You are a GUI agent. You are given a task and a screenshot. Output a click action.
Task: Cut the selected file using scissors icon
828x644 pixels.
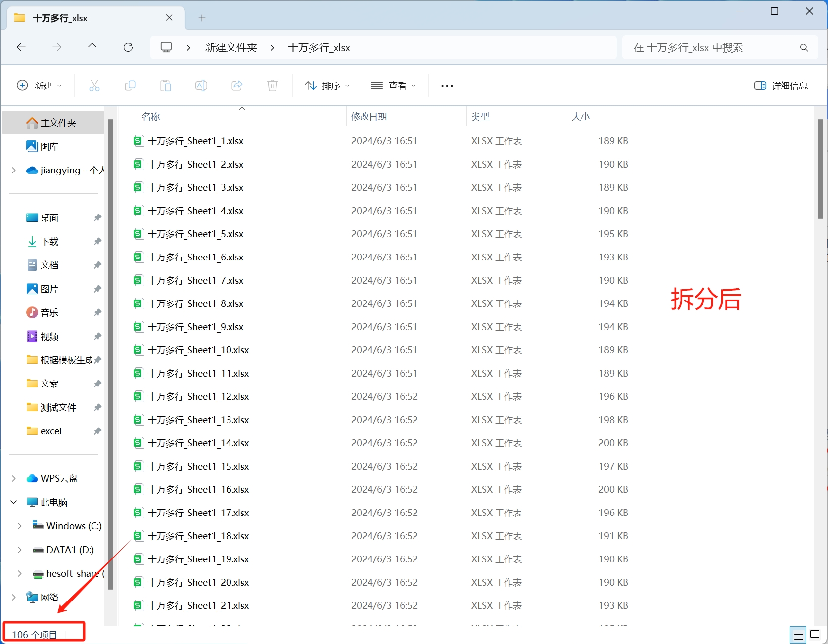pos(94,85)
